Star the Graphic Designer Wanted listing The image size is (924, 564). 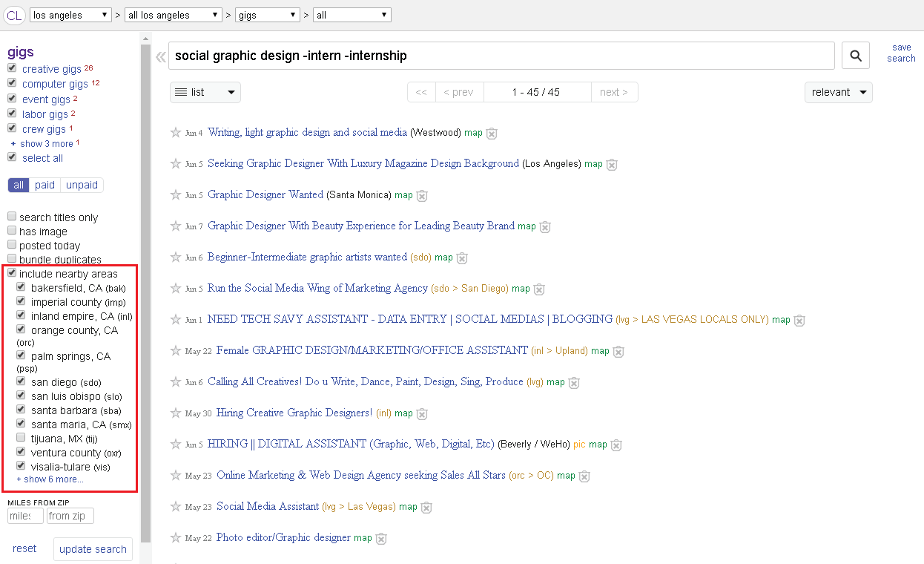point(176,195)
